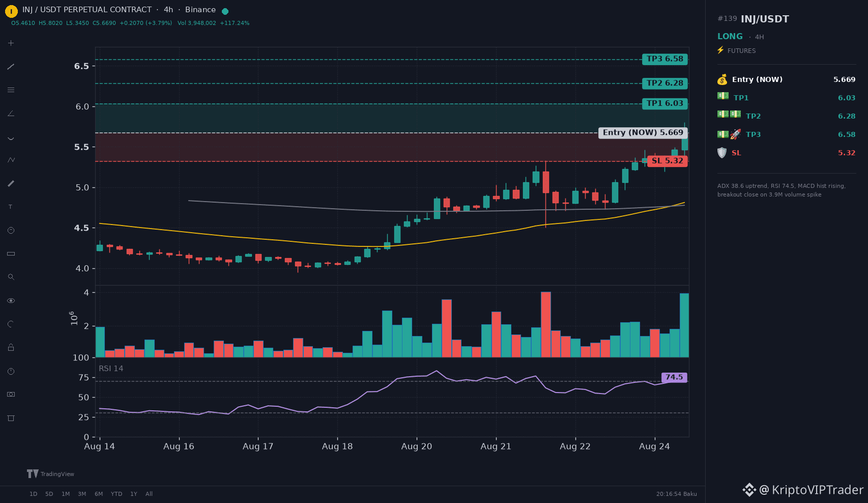Viewport: 868px width, 503px height.
Task: Click the RSI 14 indicator title
Action: click(111, 369)
